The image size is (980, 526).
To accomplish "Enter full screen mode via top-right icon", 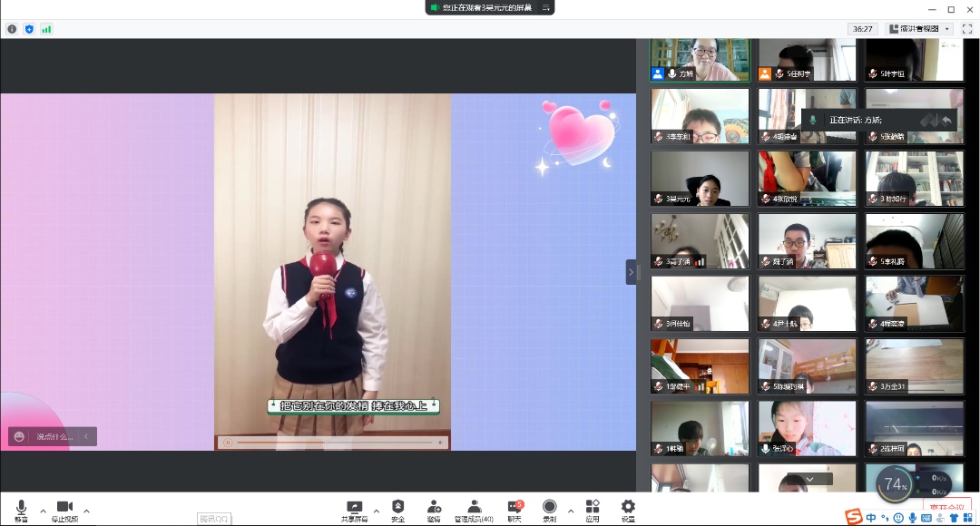I will [x=967, y=29].
